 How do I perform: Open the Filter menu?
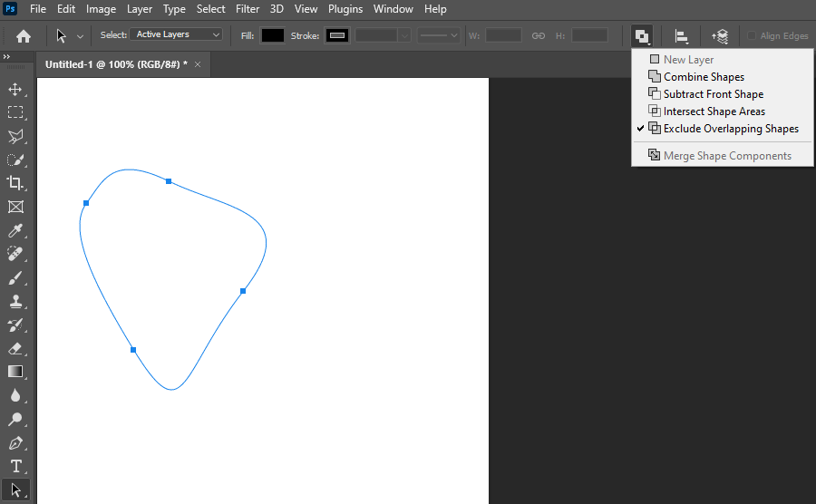pos(248,9)
